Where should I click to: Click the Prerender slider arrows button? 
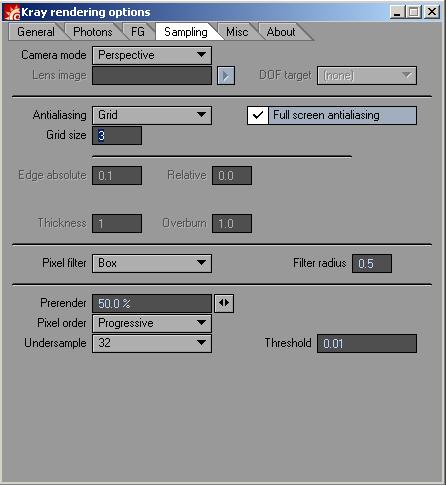[x=224, y=303]
